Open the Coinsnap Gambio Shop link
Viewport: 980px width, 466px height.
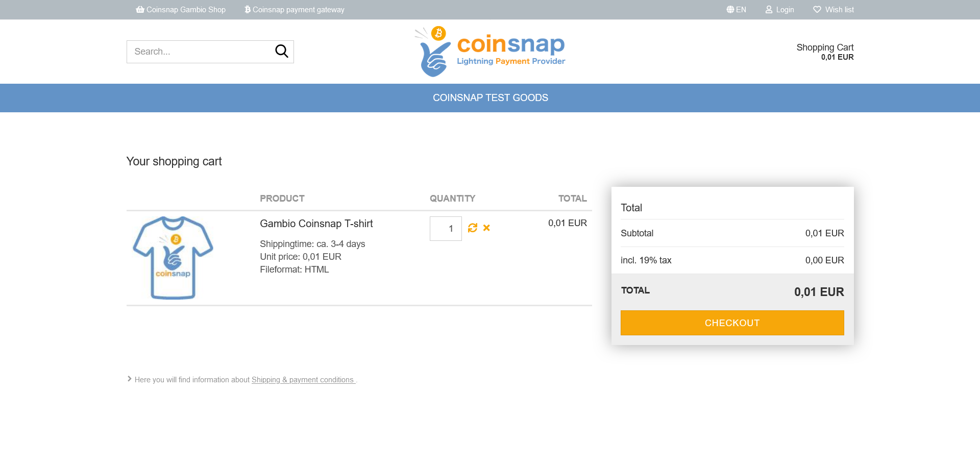(x=181, y=9)
